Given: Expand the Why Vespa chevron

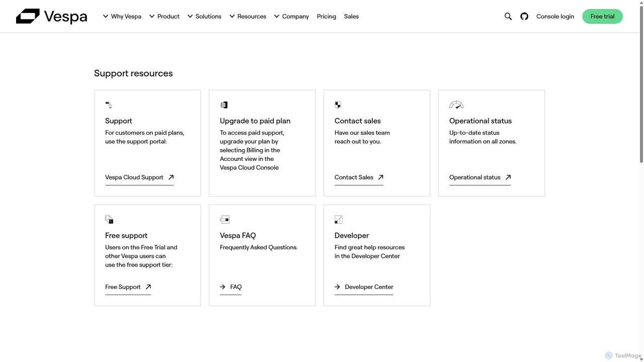Looking at the screenshot, I should 106,16.
